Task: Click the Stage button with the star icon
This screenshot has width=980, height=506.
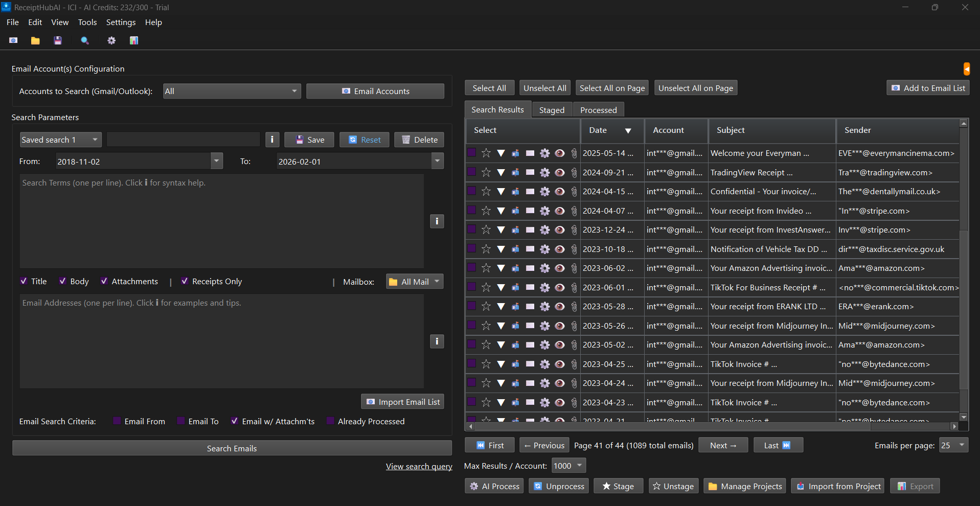Action: coord(618,486)
